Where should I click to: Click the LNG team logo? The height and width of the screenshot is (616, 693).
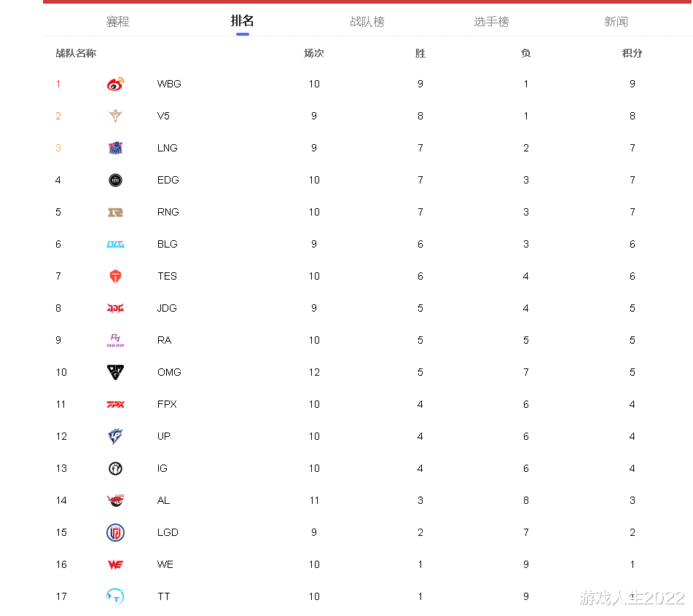click(115, 148)
